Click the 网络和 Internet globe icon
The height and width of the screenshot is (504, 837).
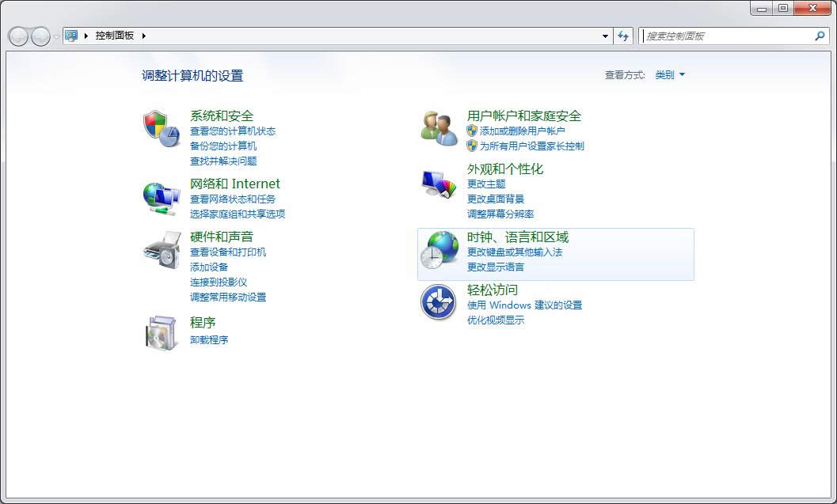[161, 198]
